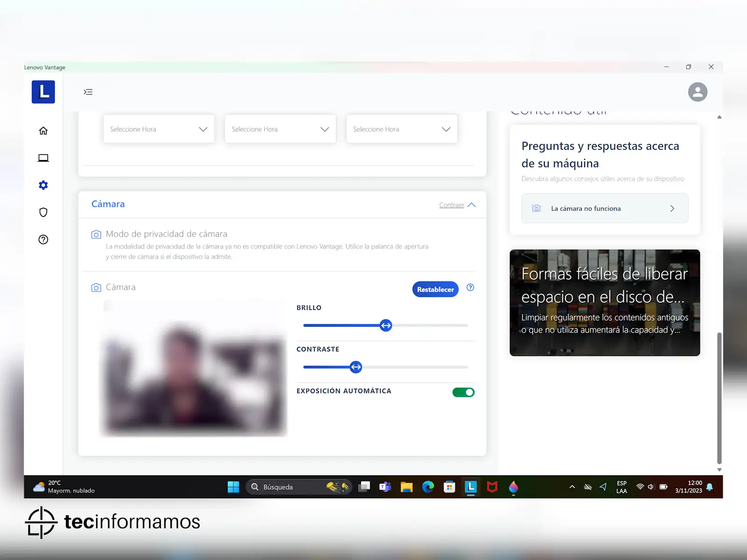This screenshot has height=560, width=747.
Task: Click the Contraste slider handle
Action: pos(356,367)
